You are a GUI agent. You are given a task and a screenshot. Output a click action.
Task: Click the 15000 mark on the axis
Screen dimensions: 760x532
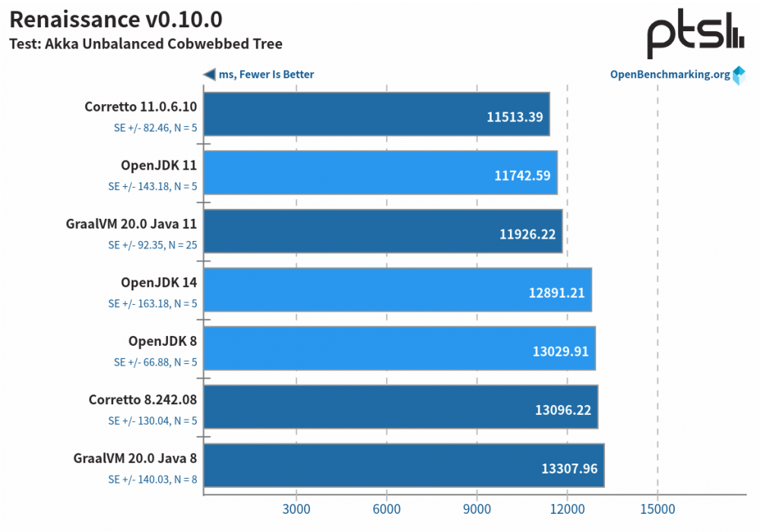659,510
